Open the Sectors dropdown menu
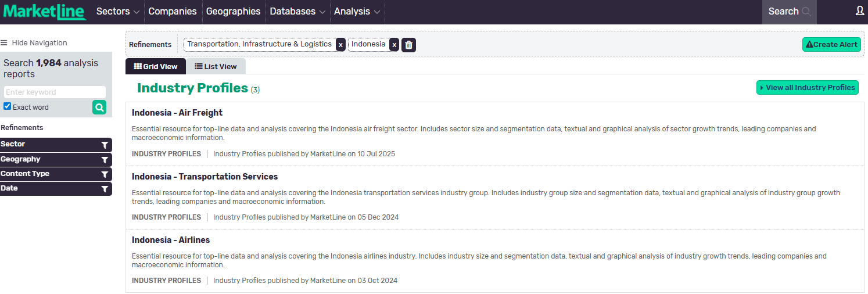This screenshot has height=294, width=868. (118, 12)
